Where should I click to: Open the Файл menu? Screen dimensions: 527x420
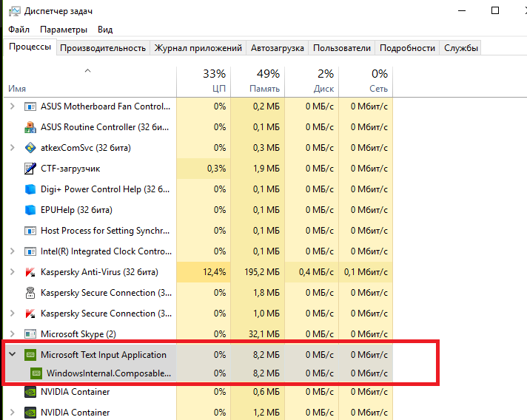tap(19, 30)
